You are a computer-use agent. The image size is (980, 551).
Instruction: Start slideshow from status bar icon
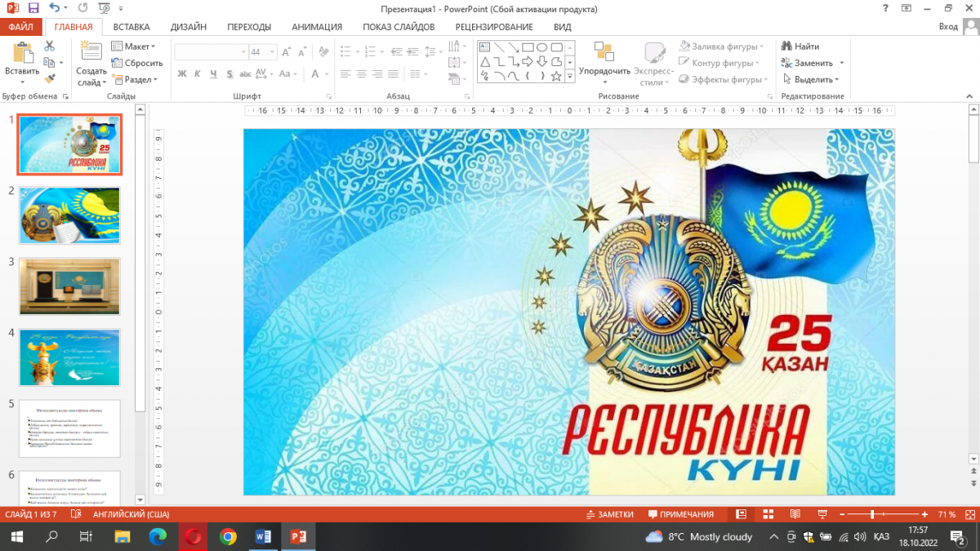coord(822,514)
